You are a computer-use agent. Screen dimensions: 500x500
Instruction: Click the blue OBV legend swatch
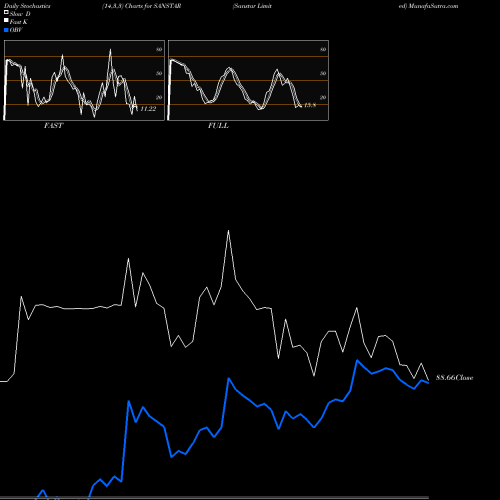[6, 30]
